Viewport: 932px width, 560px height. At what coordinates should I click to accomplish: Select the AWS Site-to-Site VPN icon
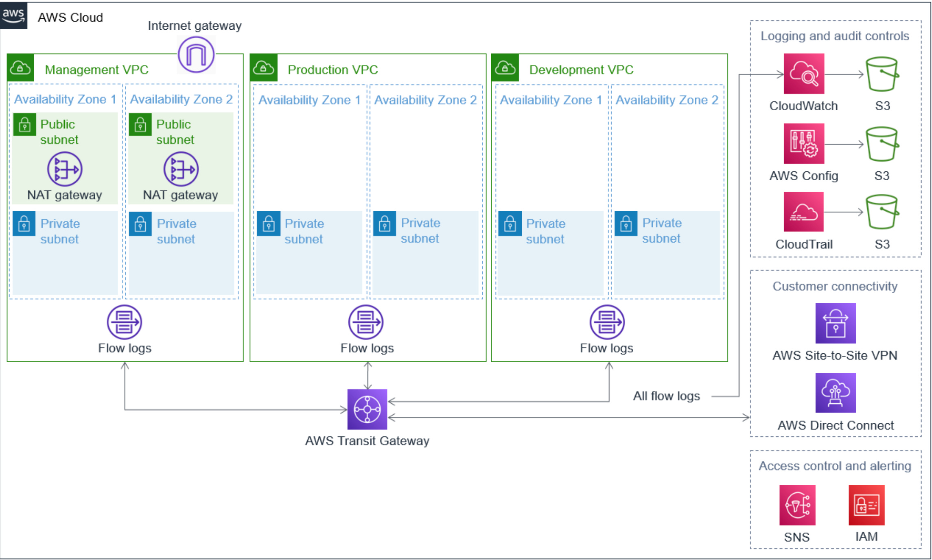coord(836,323)
